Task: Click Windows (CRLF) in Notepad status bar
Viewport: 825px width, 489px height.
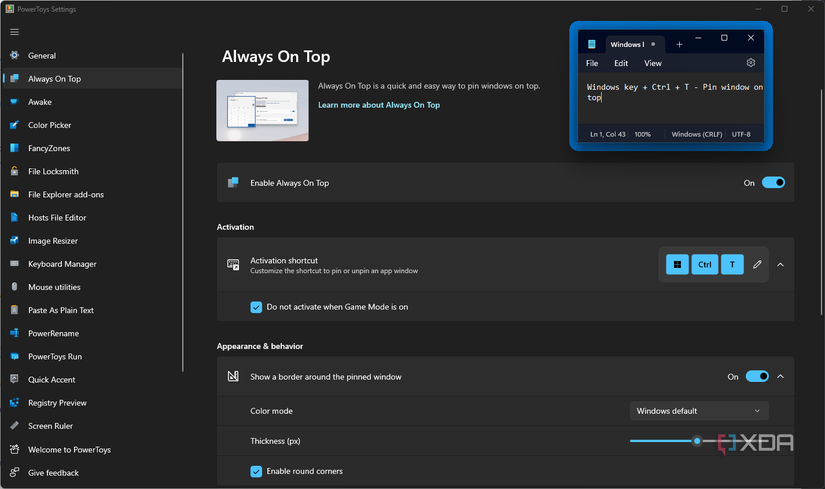Action: pyautogui.click(x=697, y=134)
